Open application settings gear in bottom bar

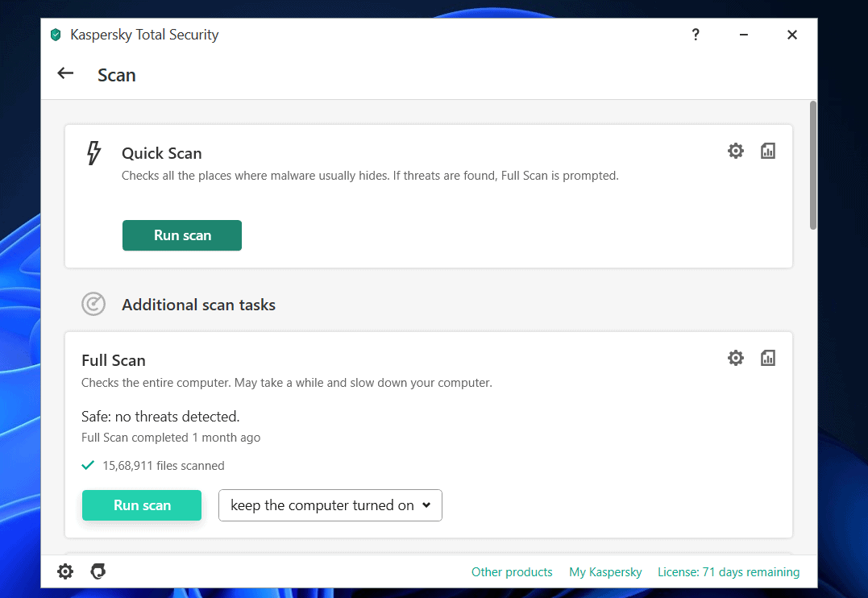coord(65,571)
